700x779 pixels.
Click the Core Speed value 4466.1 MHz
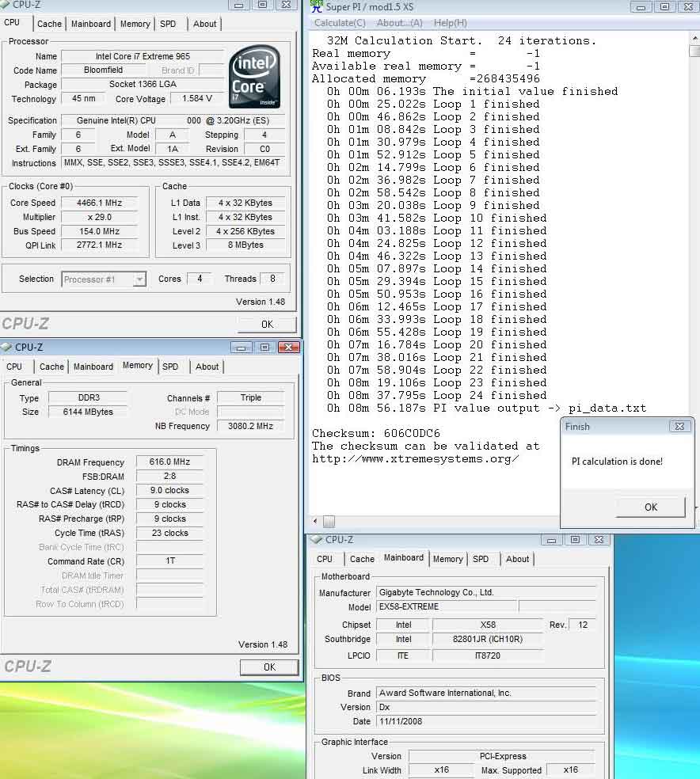pos(99,203)
